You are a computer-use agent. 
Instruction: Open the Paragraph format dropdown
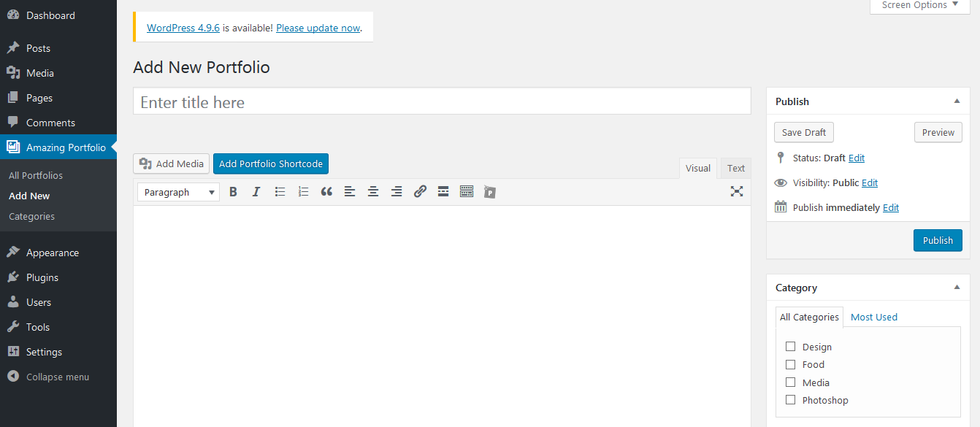click(x=179, y=192)
